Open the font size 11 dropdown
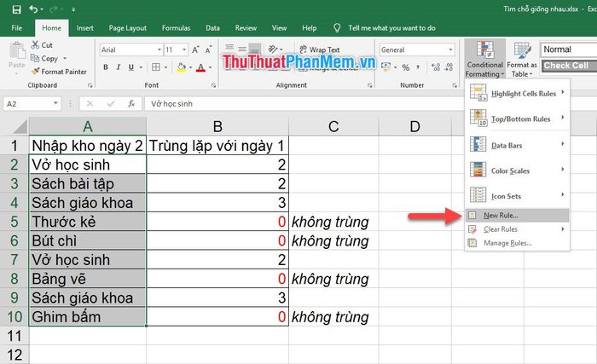Screen dimensions: 597x364 184,49
